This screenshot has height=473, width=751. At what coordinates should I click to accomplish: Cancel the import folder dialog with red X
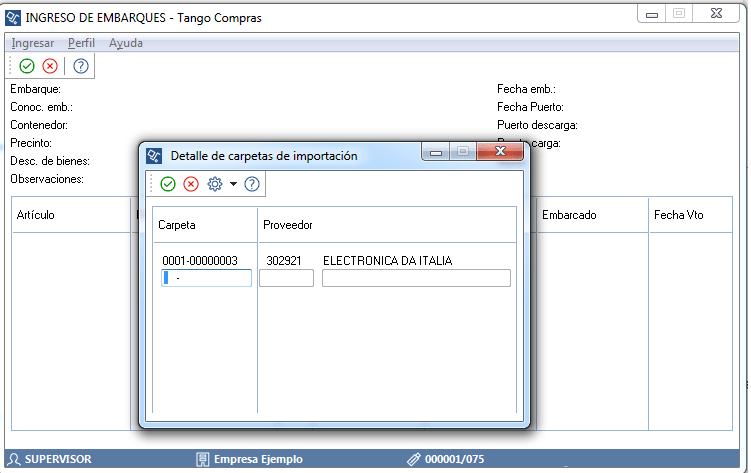coord(191,184)
